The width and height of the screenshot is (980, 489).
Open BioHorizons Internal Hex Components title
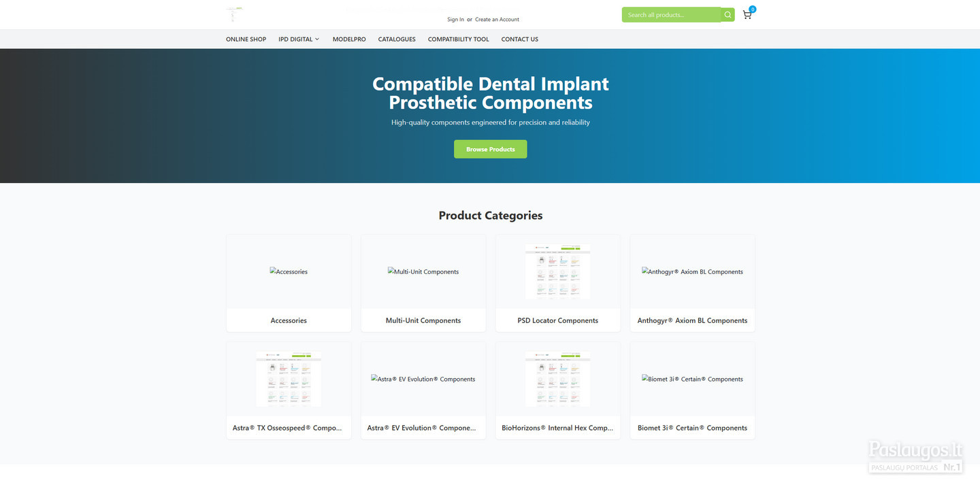click(558, 428)
